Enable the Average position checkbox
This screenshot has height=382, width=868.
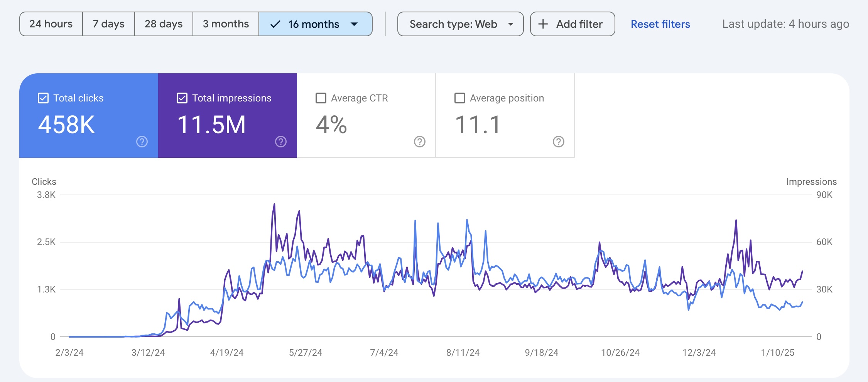[x=460, y=98]
